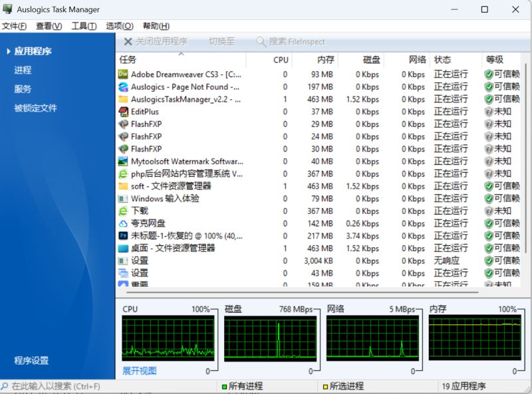This screenshot has height=394, width=532.
Task: Click the 关闭应用程序 toolbar button
Action: [156, 42]
